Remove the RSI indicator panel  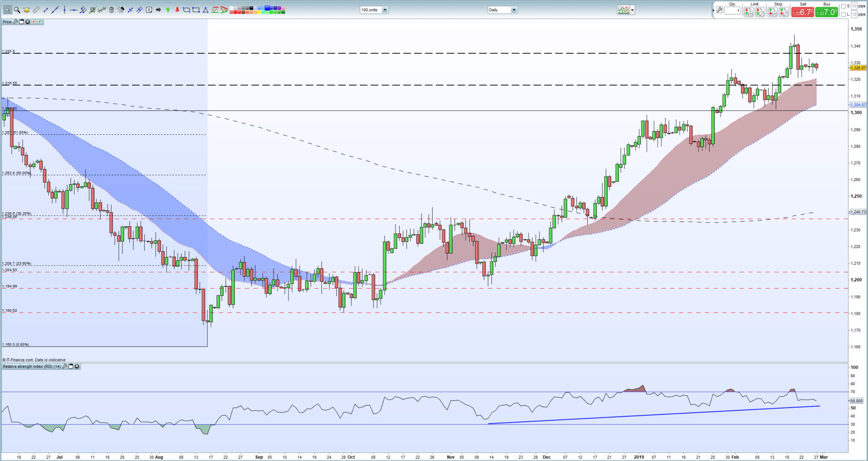77,366
